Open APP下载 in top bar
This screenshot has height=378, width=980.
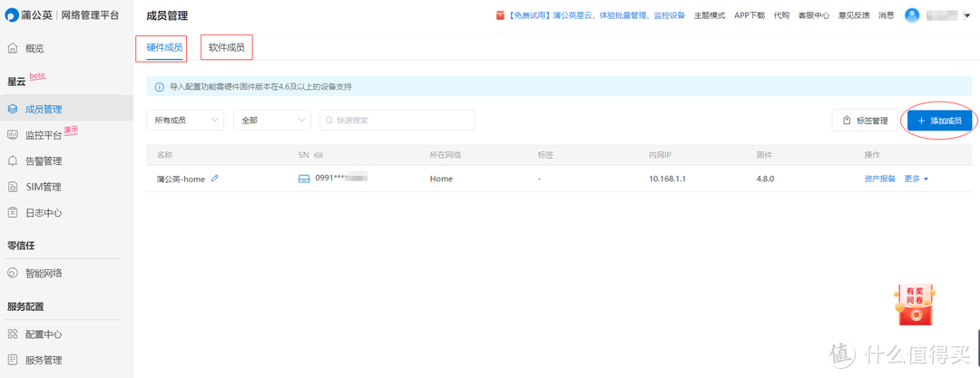(750, 15)
